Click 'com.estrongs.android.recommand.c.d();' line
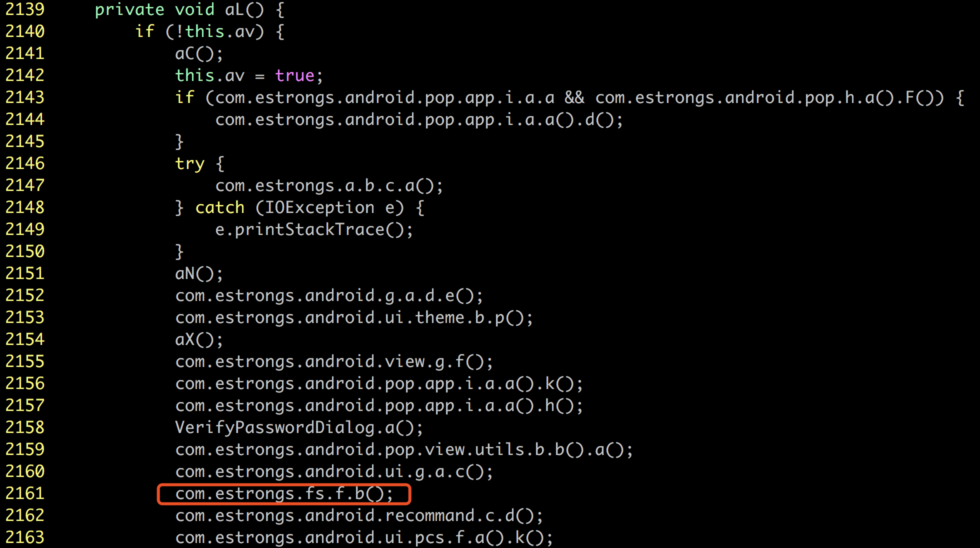Viewport: 980px width, 548px height. [359, 516]
